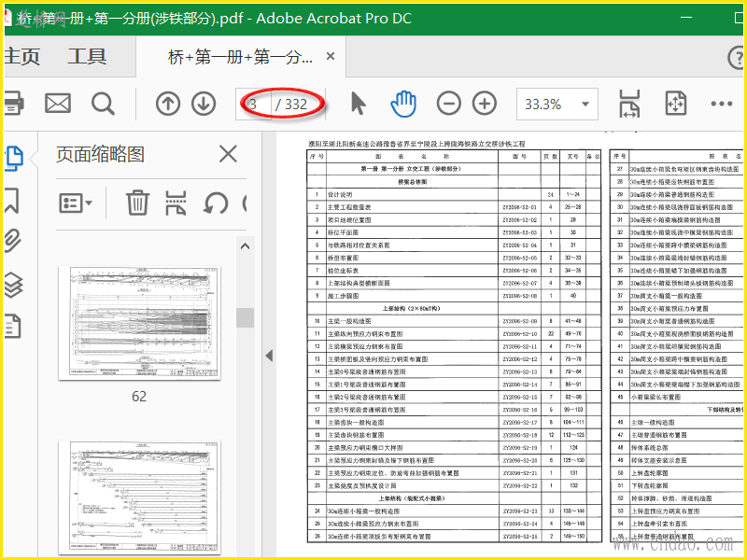This screenshot has height=560, width=747.
Task: Delete selected pages with trash icon
Action: [137, 203]
